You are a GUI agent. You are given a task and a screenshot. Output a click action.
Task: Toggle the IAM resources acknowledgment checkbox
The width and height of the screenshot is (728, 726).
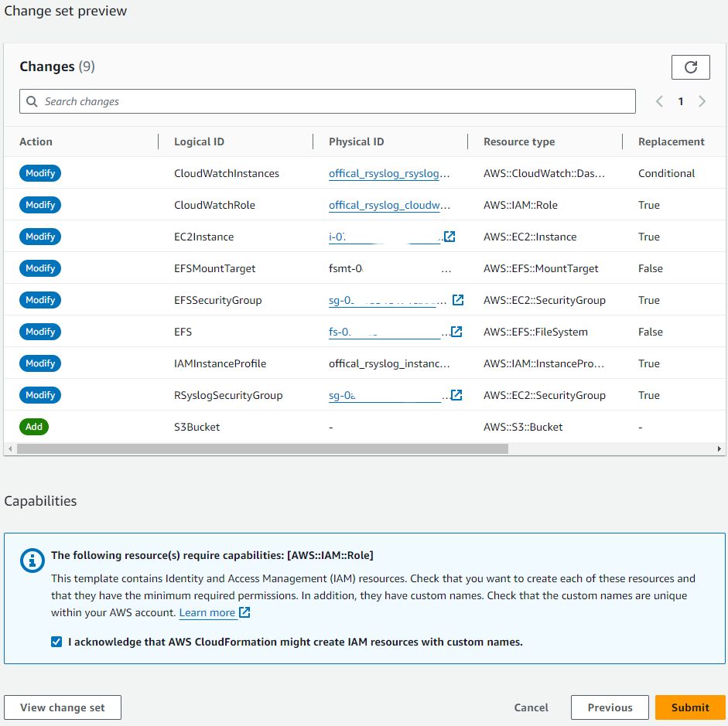[x=56, y=642]
